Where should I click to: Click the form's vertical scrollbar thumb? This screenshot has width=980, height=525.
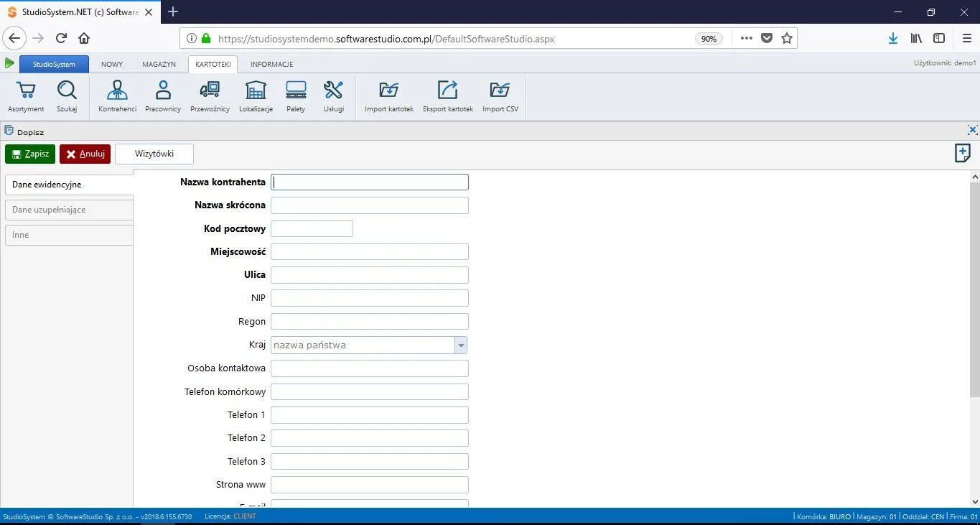tap(975, 290)
